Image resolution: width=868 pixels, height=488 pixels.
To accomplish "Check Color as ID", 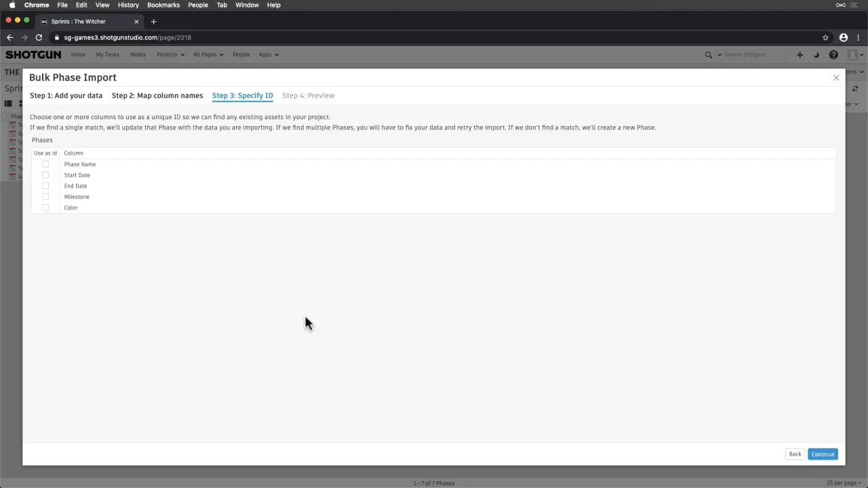I will pyautogui.click(x=45, y=207).
